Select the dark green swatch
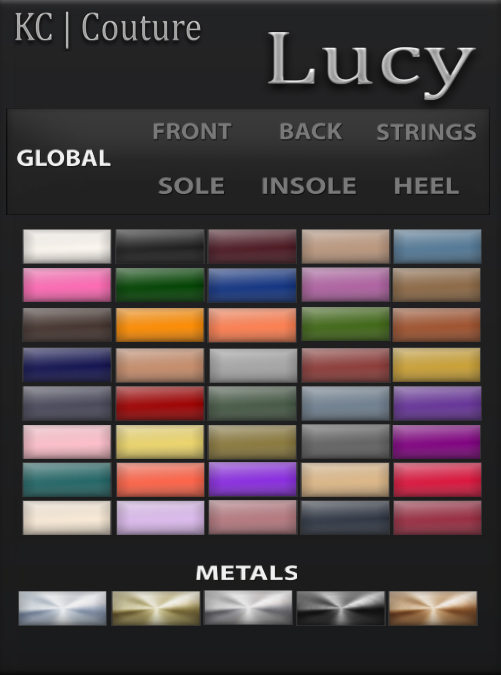 160,285
